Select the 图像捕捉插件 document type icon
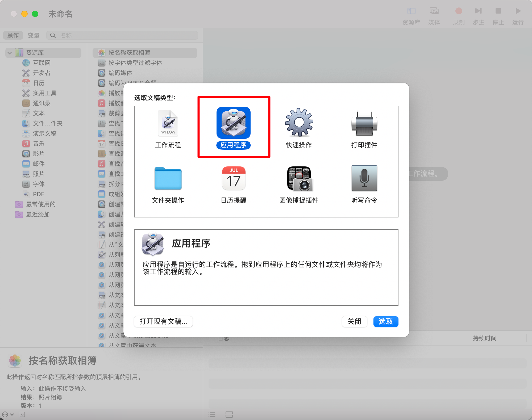 [x=299, y=179]
